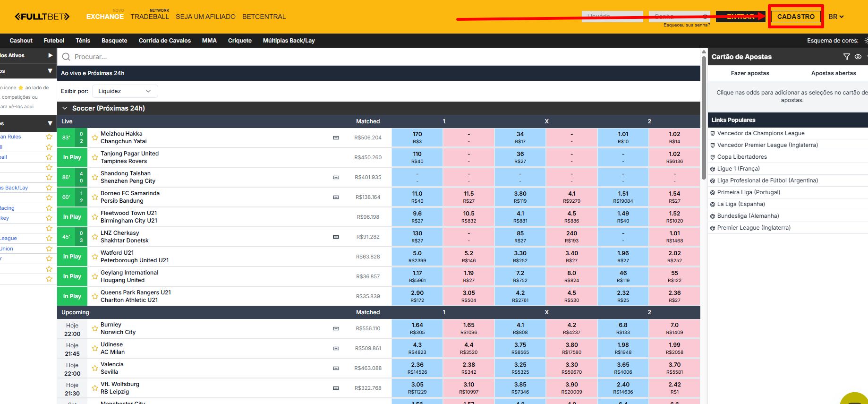Open the Futebol menu item
This screenshot has width=868, height=404.
pos(54,41)
